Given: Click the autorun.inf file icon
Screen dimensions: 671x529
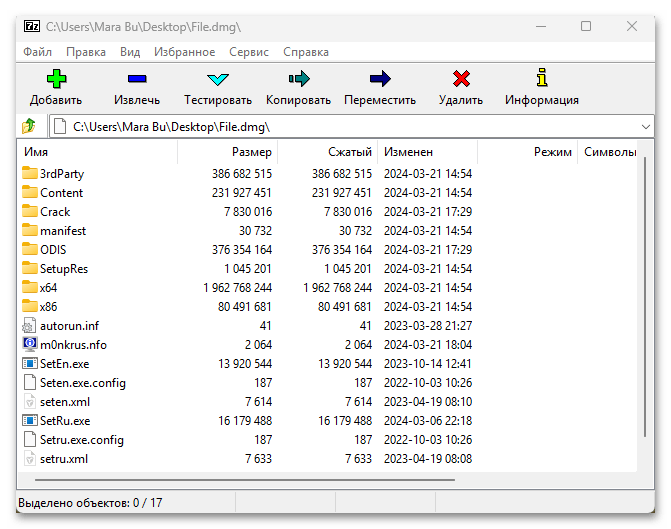Looking at the screenshot, I should point(29,326).
